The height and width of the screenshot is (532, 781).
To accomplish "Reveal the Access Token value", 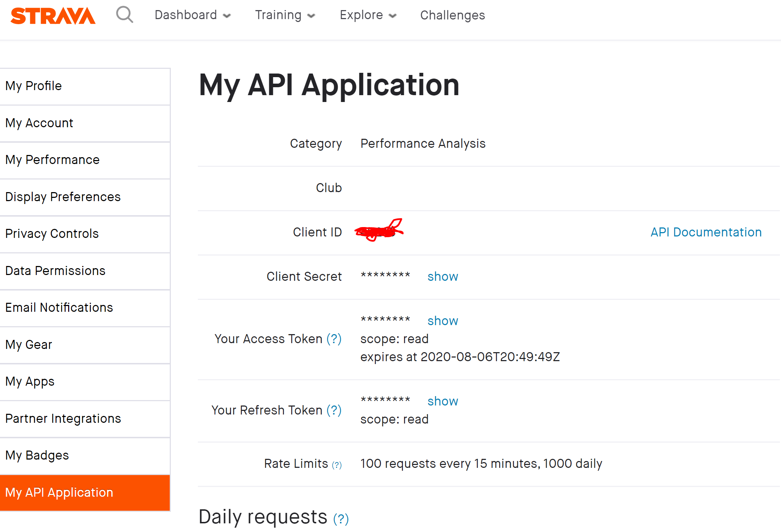I will tap(443, 321).
